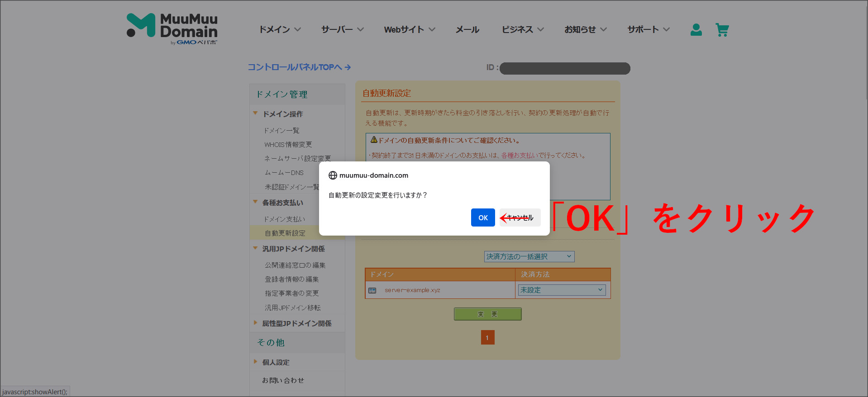Open 未認証ドメイン一覧 in the sidebar

(x=292, y=187)
